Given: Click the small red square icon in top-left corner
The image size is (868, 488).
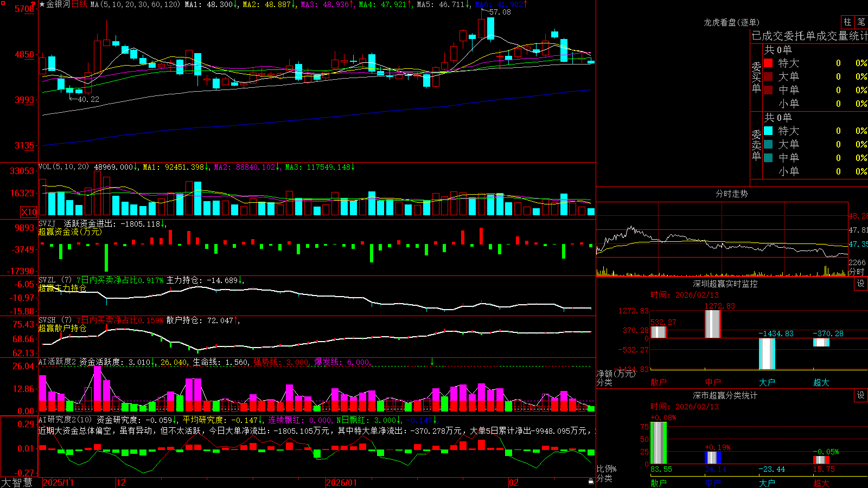Looking at the screenshot, I should pyautogui.click(x=2, y=2).
